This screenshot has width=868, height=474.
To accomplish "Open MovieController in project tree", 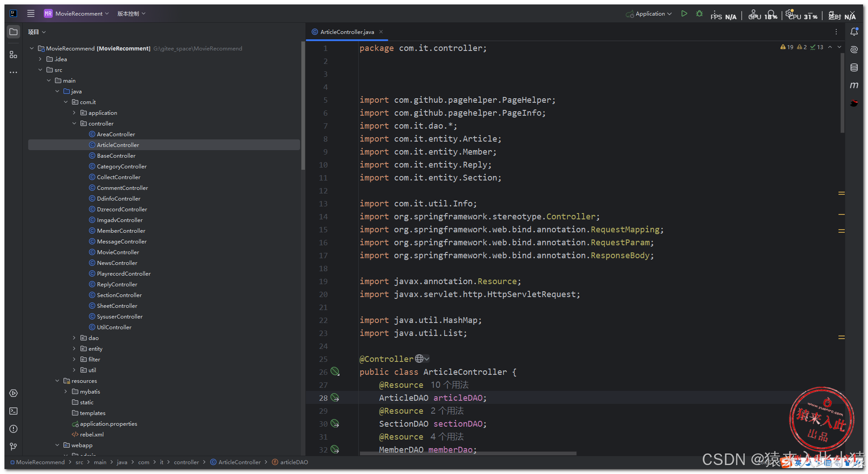I will click(118, 252).
